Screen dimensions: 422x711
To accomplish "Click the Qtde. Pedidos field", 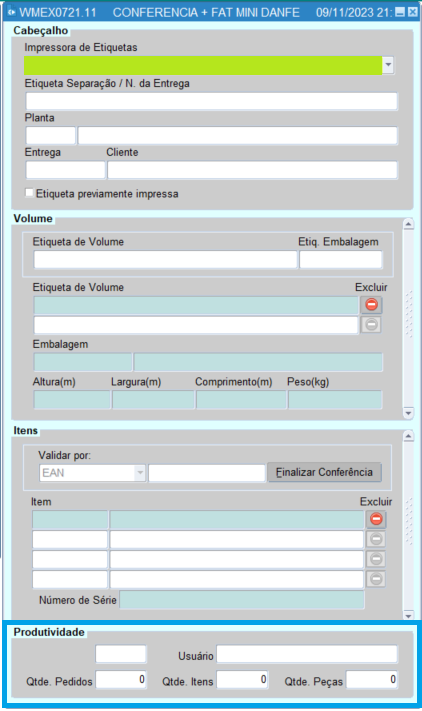I will pos(121,680).
